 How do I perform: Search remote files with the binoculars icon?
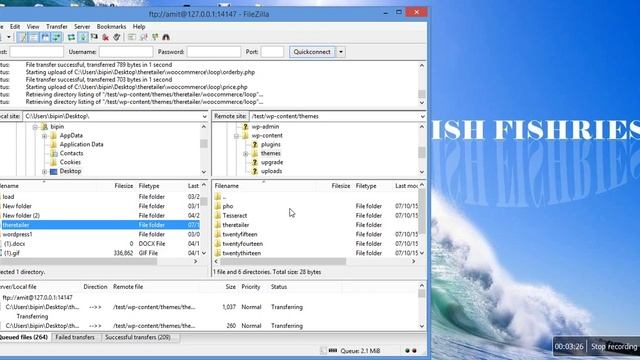166,38
